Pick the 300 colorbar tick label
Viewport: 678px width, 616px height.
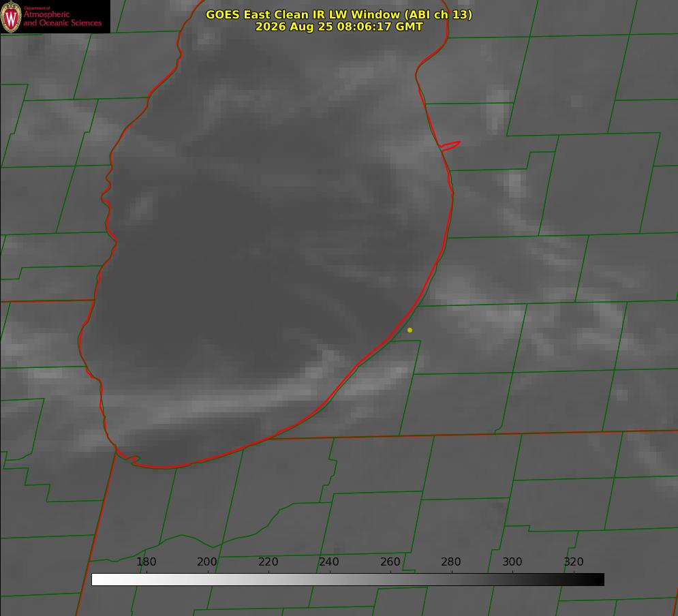(x=512, y=561)
